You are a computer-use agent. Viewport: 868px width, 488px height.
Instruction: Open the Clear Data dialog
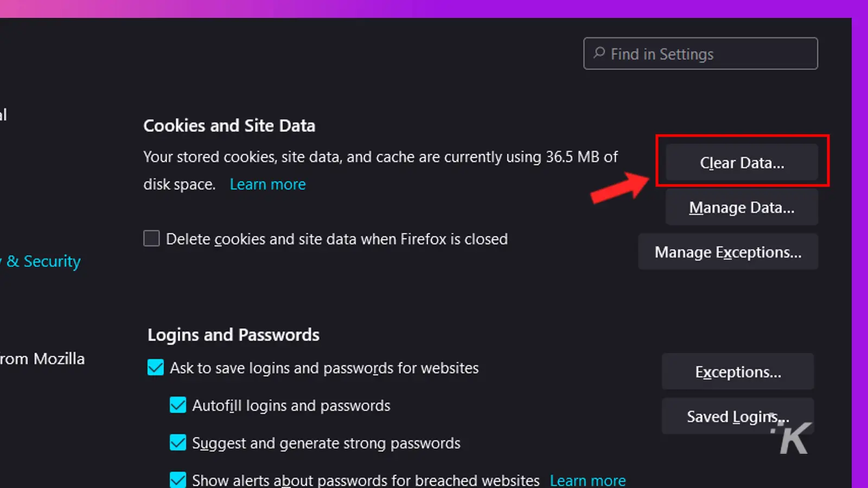pos(742,162)
